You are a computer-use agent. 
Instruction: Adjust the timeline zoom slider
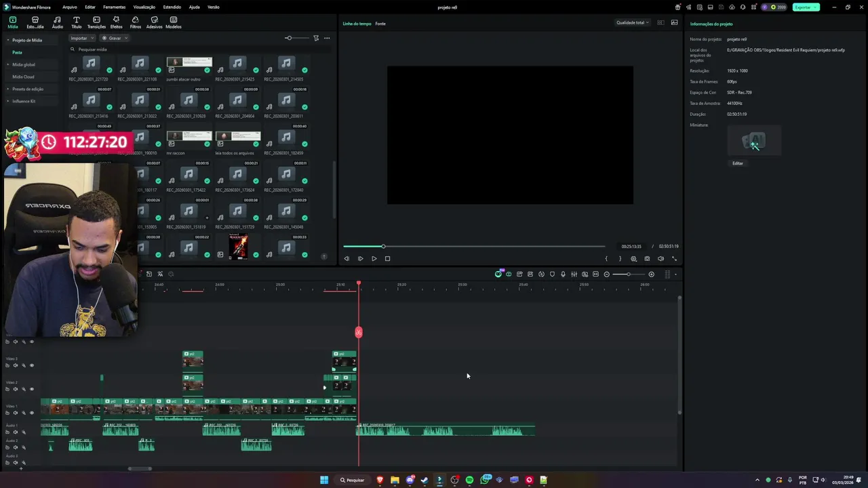click(628, 274)
